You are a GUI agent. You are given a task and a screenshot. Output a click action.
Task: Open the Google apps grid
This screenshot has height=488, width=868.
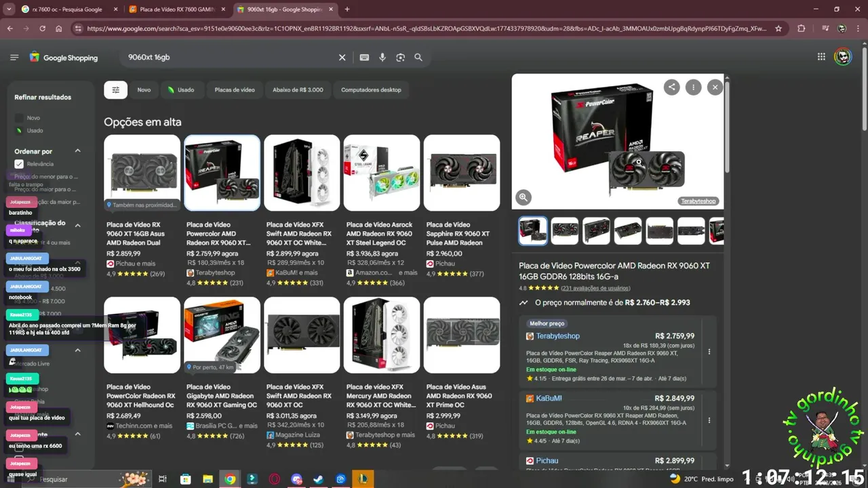click(x=821, y=57)
